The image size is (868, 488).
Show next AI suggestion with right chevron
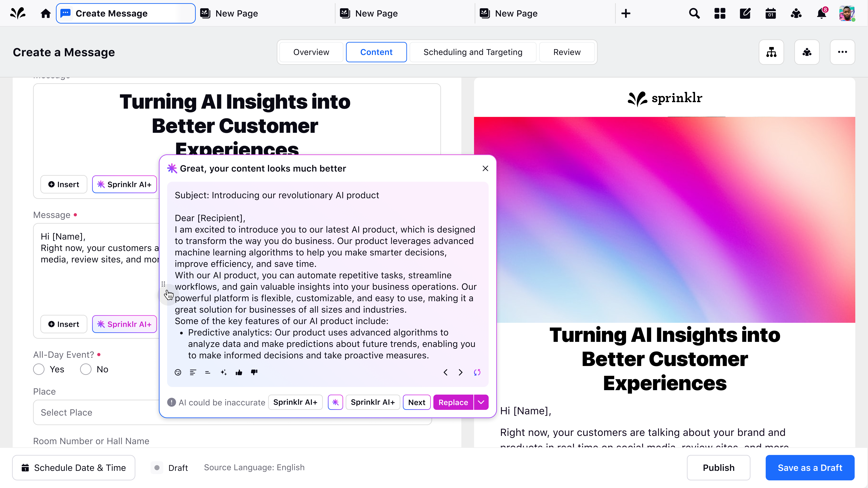coord(461,372)
